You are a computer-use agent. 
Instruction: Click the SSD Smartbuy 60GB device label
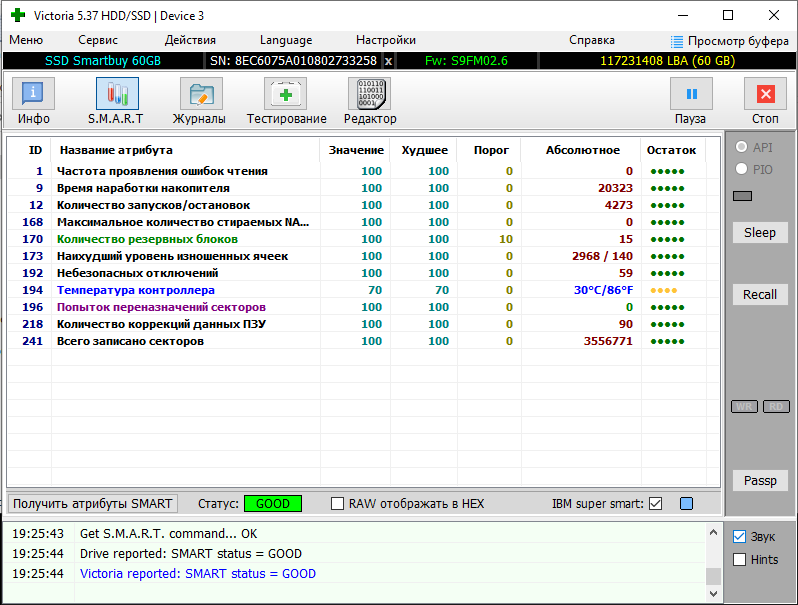click(103, 61)
